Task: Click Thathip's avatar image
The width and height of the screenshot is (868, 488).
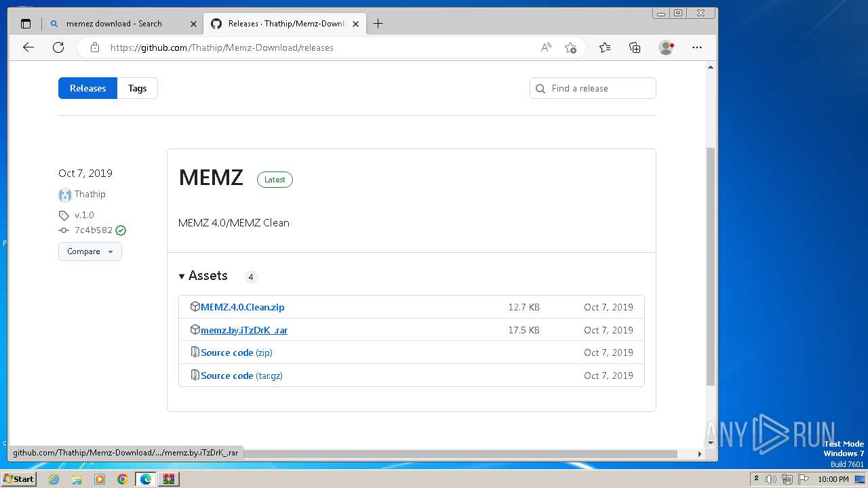Action: [x=65, y=195]
